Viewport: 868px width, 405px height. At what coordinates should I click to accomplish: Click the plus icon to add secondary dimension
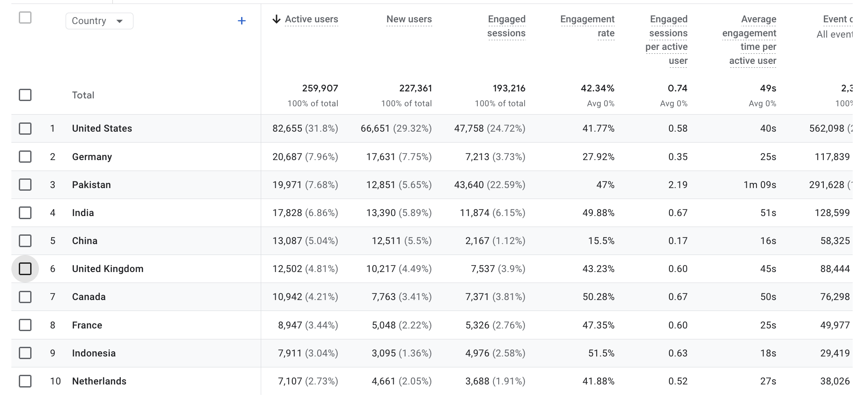click(x=241, y=21)
